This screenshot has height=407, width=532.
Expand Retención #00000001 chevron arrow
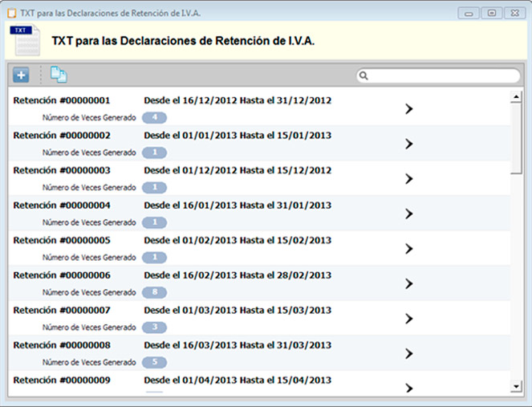coord(408,109)
